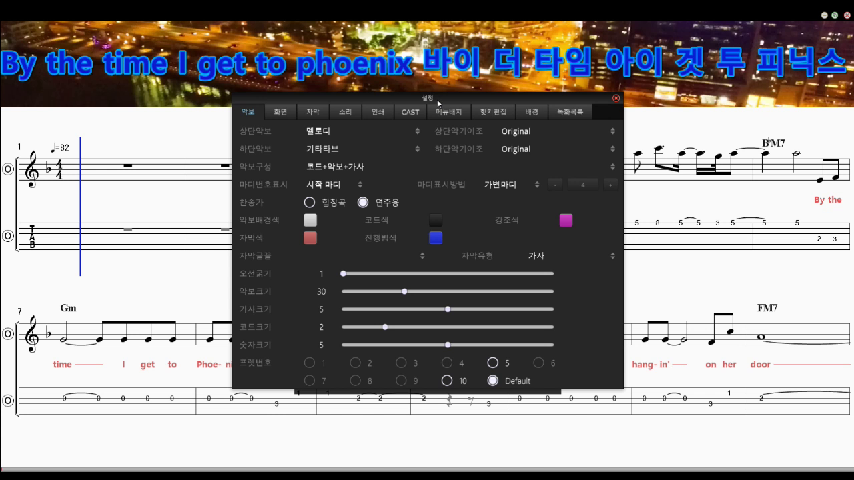Viewport: 854px width, 480px height.
Task: Open the 악보구성 dropdown showing 코드+악보+가사
Action: coord(460,167)
